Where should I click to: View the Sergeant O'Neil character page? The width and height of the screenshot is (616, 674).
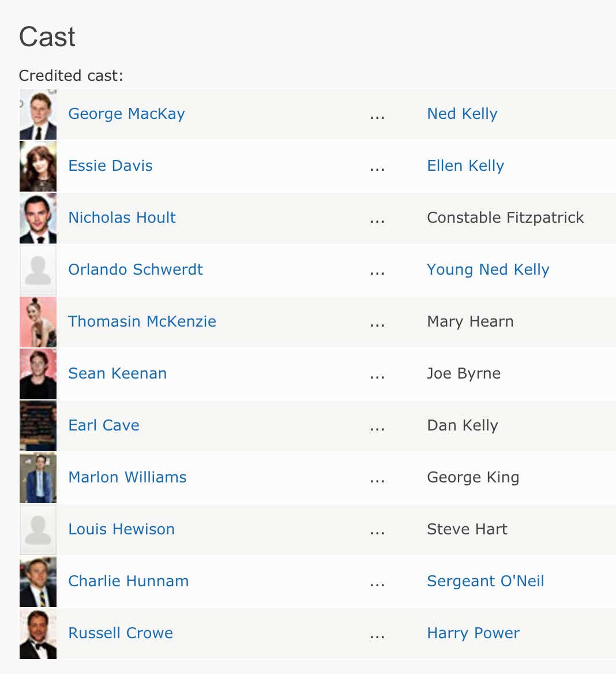coord(486,581)
